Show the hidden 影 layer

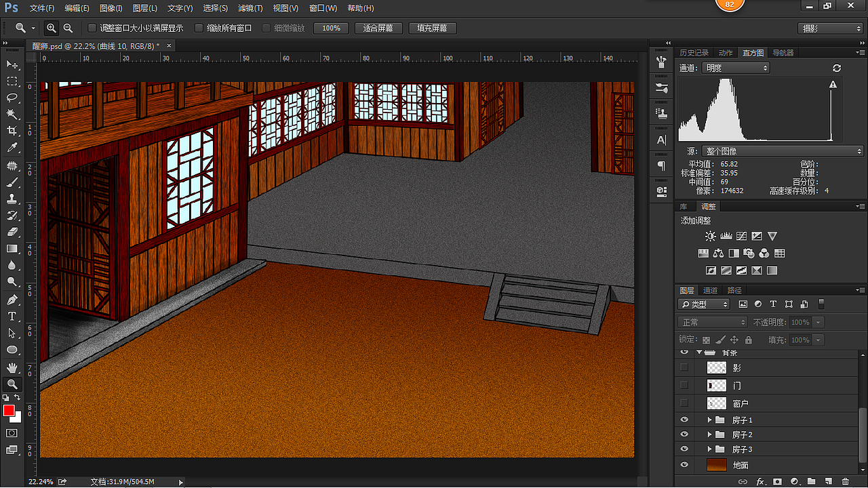(684, 367)
